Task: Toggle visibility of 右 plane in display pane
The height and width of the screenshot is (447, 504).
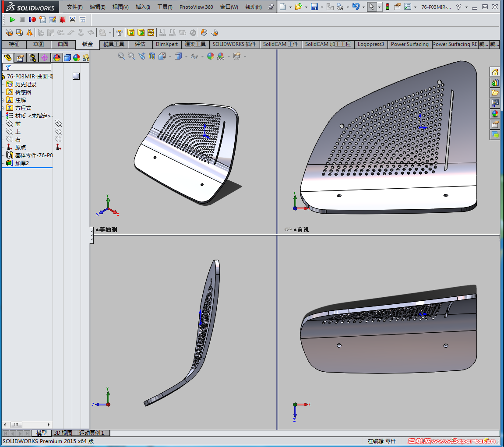Action: [59, 140]
